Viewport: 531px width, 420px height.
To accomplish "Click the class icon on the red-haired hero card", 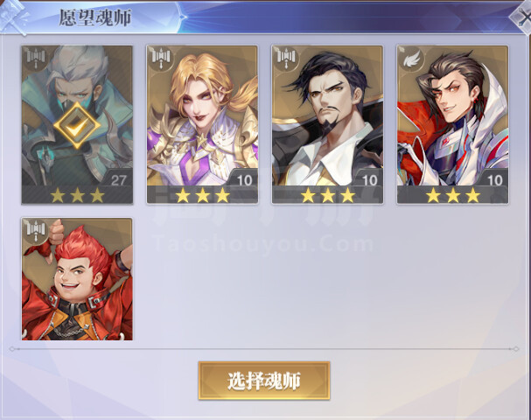I will (36, 231).
